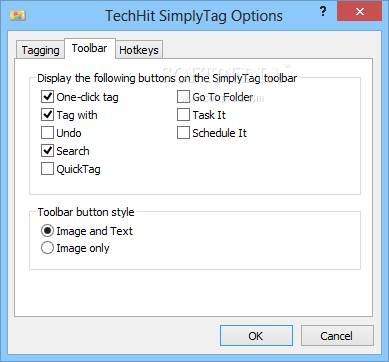
Task: Switch to the Tagging tab
Action: (40, 50)
